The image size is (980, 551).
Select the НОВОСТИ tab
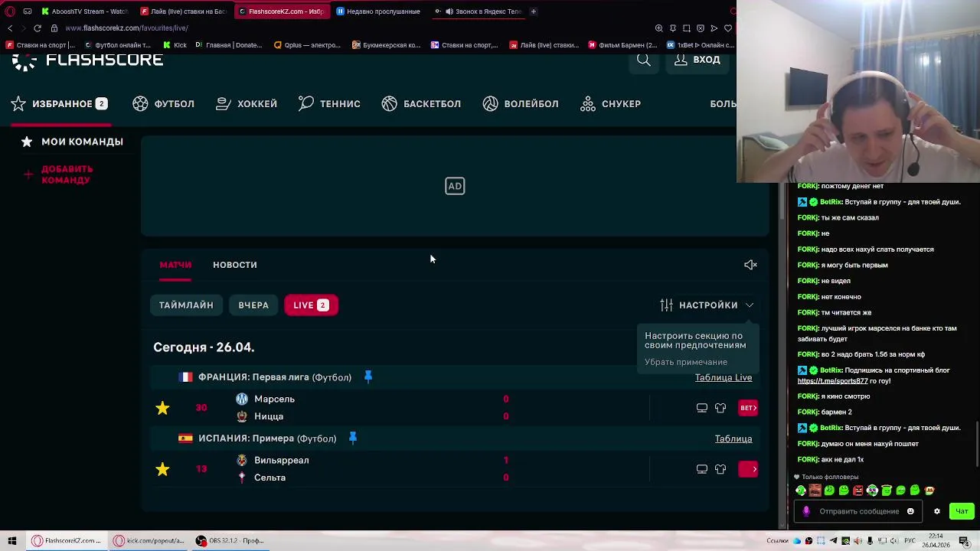[235, 265]
